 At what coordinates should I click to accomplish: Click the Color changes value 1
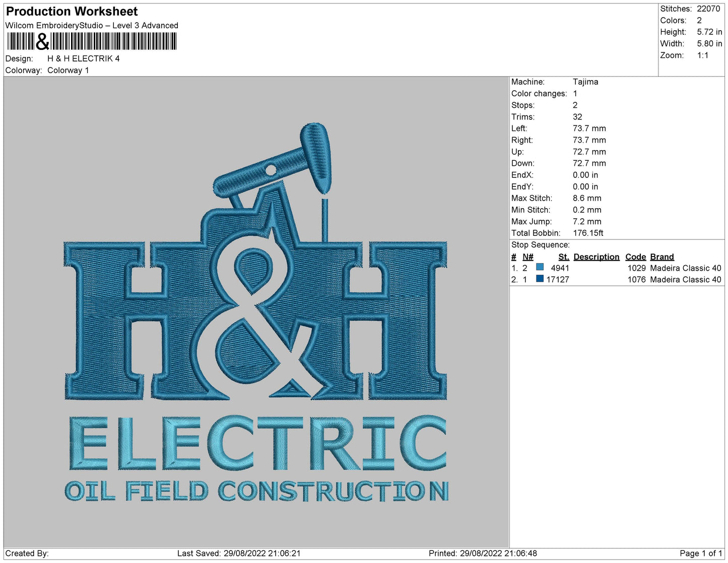point(575,93)
